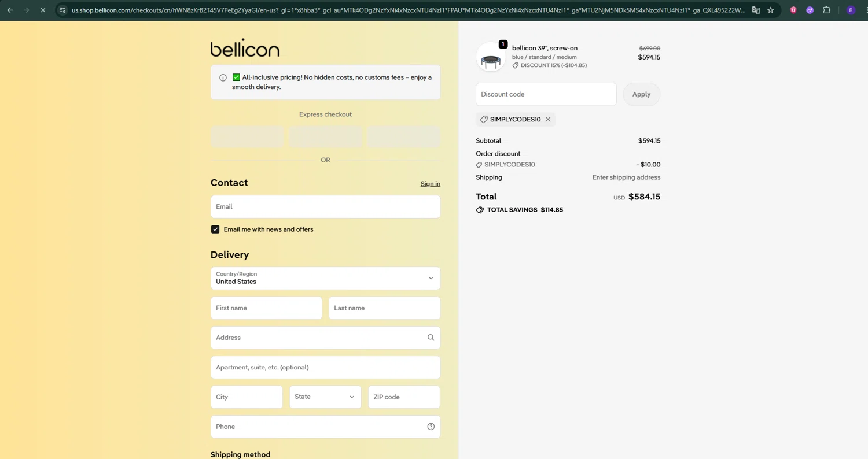Remove SIMPLYCODES10 discount with the X
868x459 pixels.
pyautogui.click(x=548, y=119)
